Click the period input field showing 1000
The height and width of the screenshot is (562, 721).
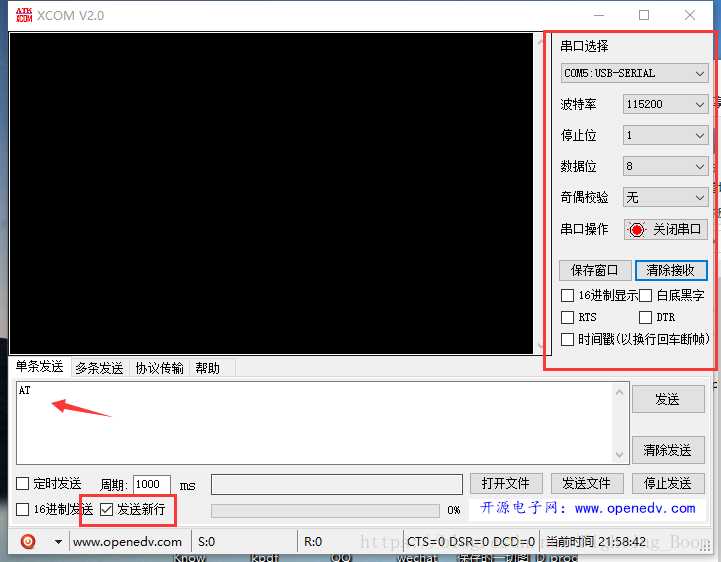pyautogui.click(x=152, y=484)
